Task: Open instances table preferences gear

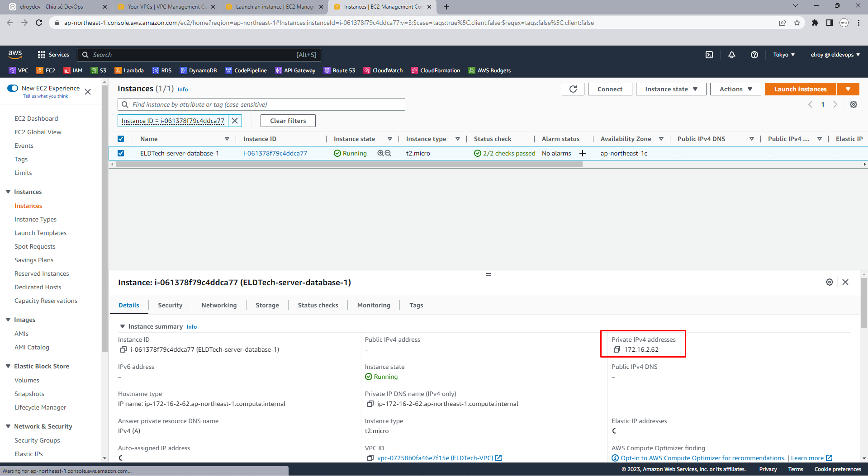Action: click(x=854, y=104)
